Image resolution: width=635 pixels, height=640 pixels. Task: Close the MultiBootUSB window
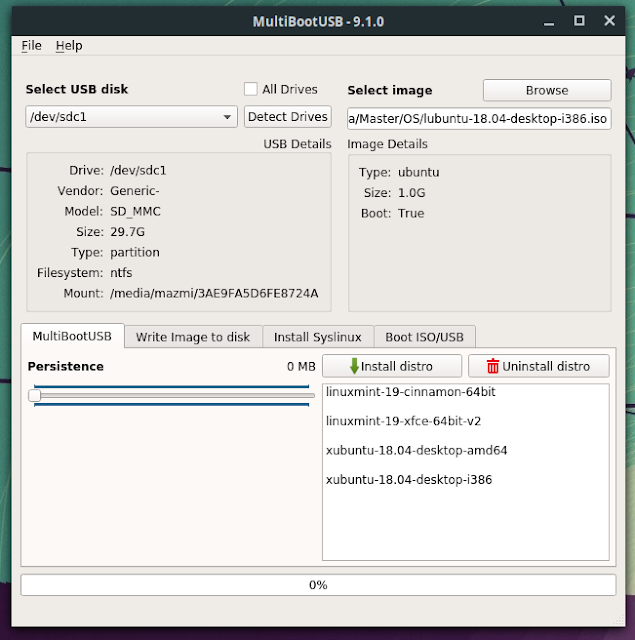pos(609,21)
